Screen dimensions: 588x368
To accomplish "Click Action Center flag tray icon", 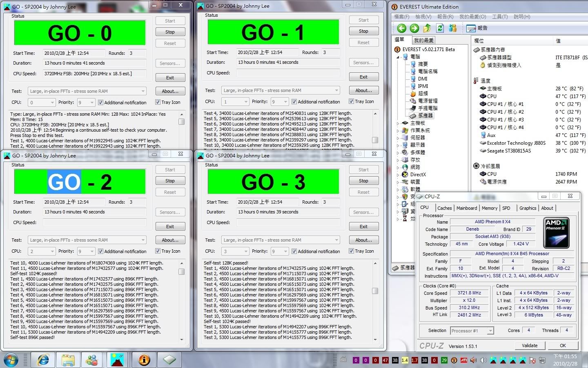I will pyautogui.click(x=532, y=360).
